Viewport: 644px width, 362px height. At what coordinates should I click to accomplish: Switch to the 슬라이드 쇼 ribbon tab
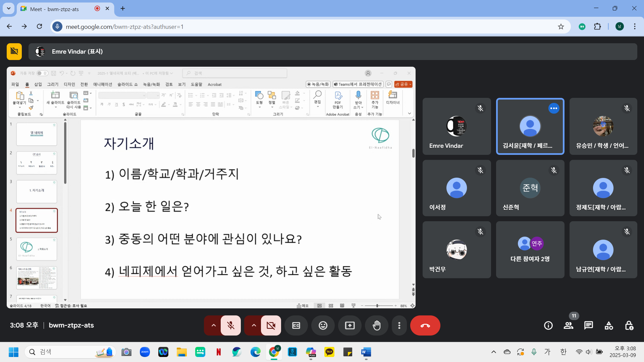pos(127,84)
